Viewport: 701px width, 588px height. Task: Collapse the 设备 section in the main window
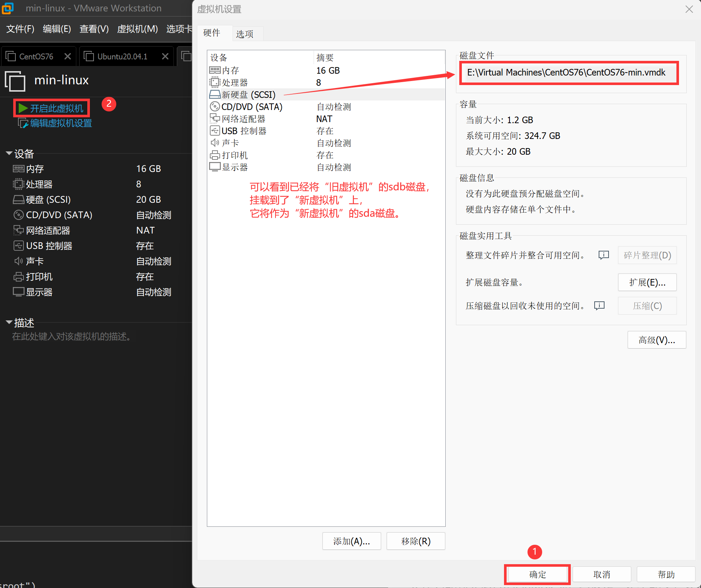coord(9,153)
